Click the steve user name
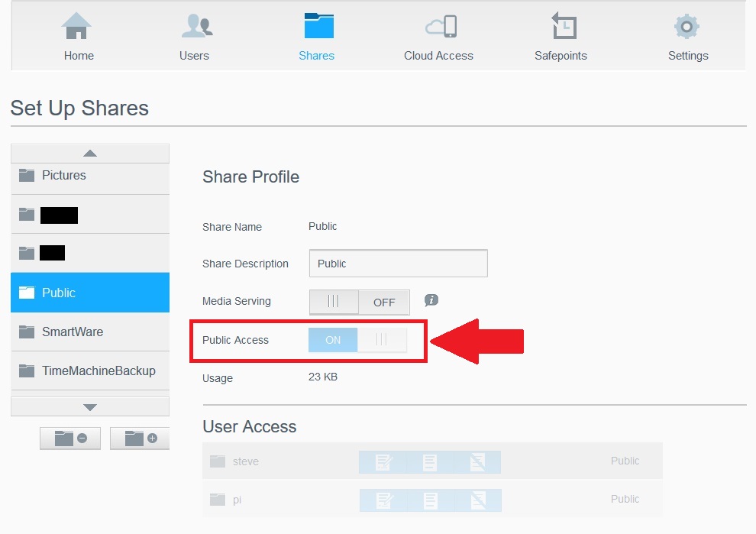The width and height of the screenshot is (756, 534). 245,461
